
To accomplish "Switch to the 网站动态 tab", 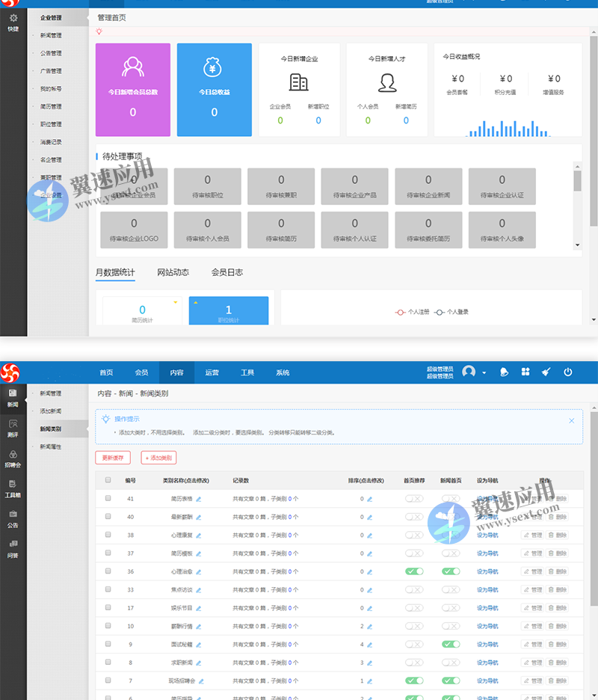I will [x=173, y=272].
